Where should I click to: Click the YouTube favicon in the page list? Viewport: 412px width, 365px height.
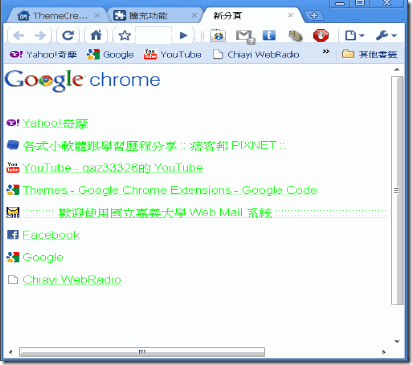(13, 167)
